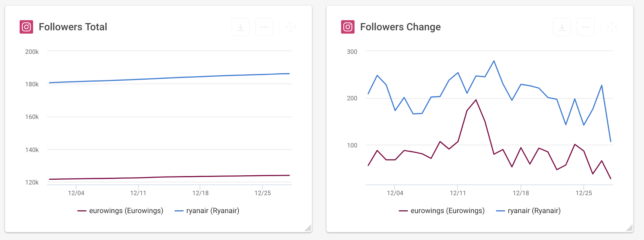The height and width of the screenshot is (240, 644).
Task: Click the 12/11 axis label on Followers Total
Action: click(138, 193)
